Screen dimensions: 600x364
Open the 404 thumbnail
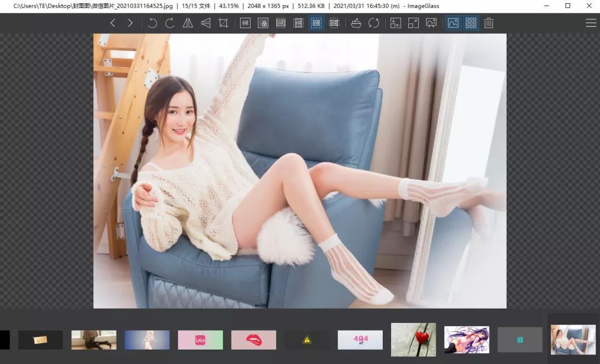tap(360, 340)
